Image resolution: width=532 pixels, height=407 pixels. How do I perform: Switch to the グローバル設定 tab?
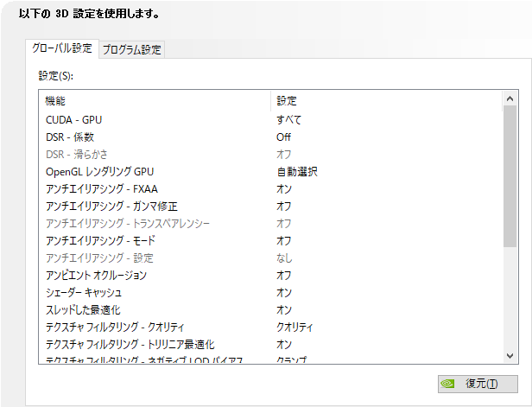coord(62,48)
